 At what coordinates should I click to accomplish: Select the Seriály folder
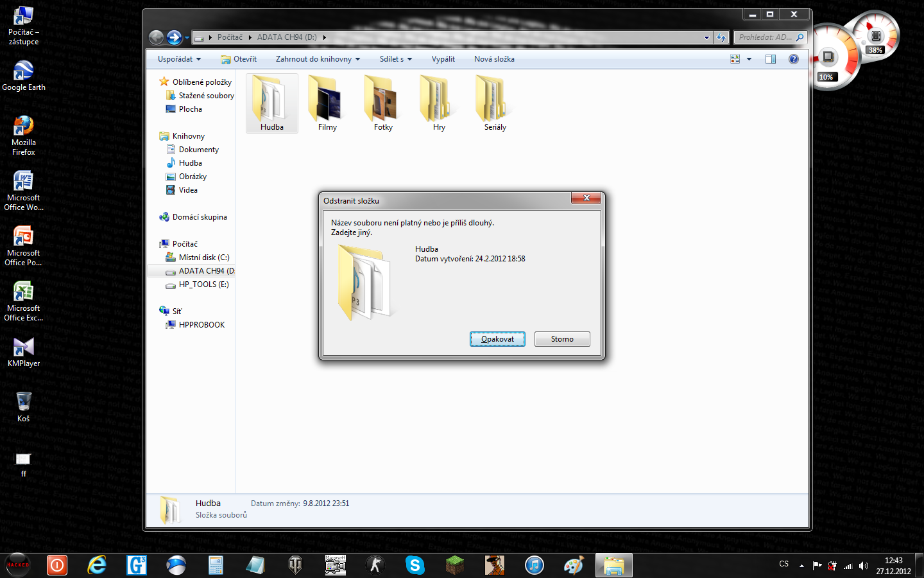(x=495, y=103)
